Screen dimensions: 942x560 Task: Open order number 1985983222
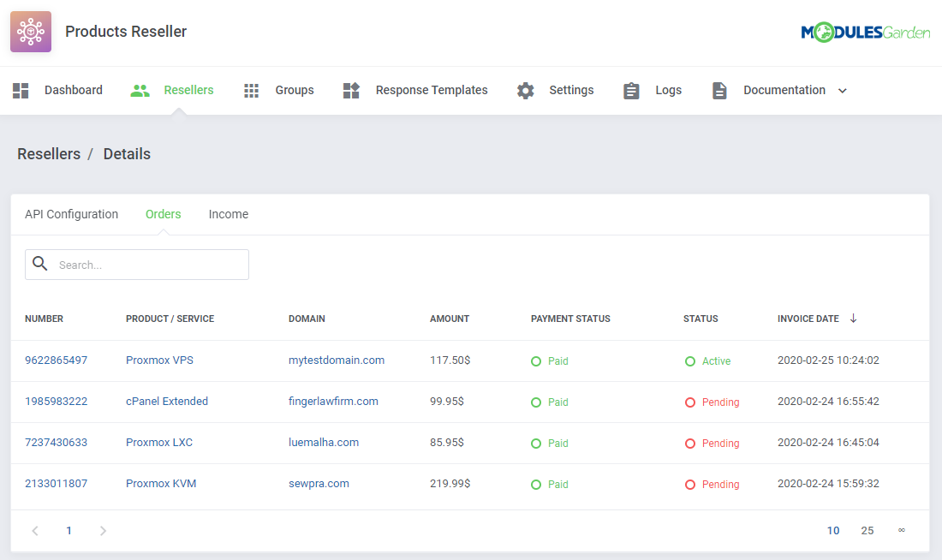pyautogui.click(x=56, y=402)
